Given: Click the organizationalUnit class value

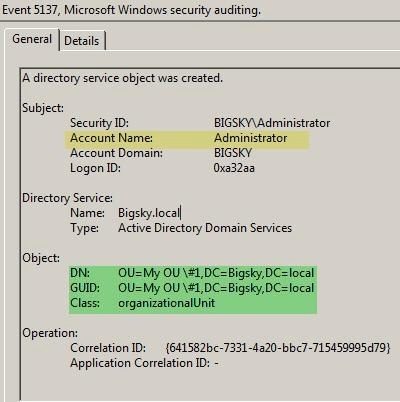Looking at the screenshot, I should (166, 303).
